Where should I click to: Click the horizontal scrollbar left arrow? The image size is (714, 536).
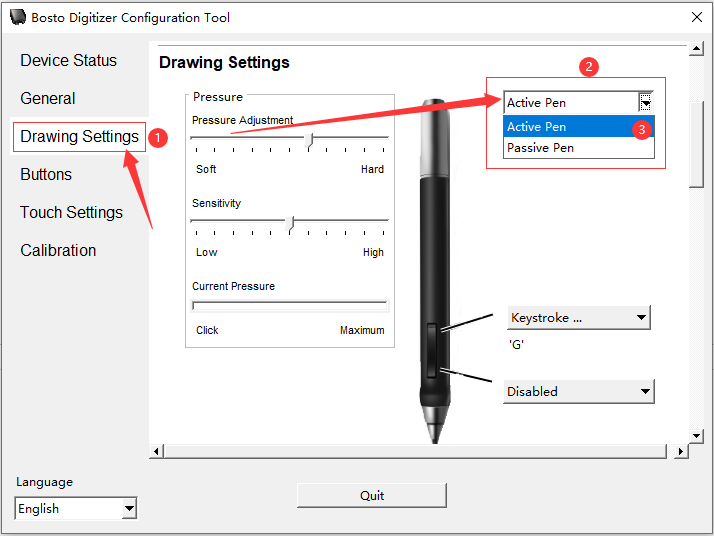tap(156, 451)
